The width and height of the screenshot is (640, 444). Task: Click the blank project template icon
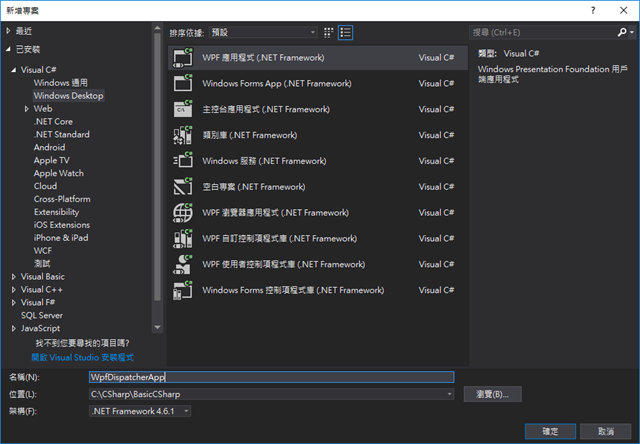[183, 186]
